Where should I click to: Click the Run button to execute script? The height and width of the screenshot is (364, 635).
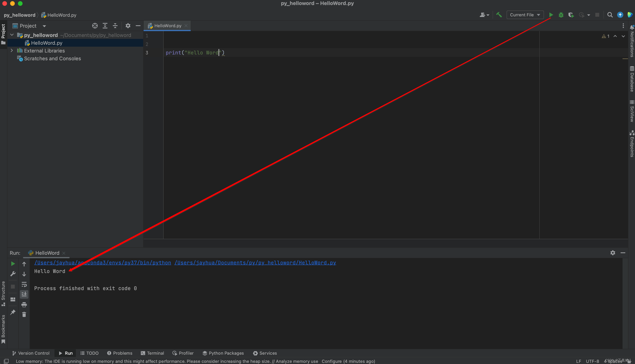[x=551, y=15]
